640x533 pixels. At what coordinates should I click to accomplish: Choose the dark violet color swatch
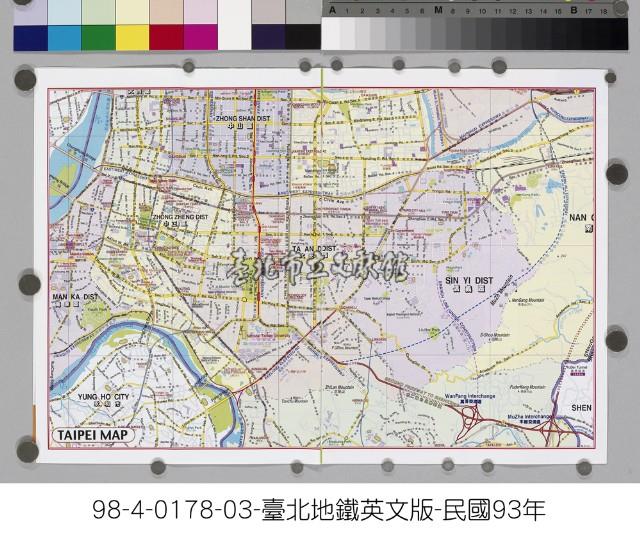click(268, 38)
